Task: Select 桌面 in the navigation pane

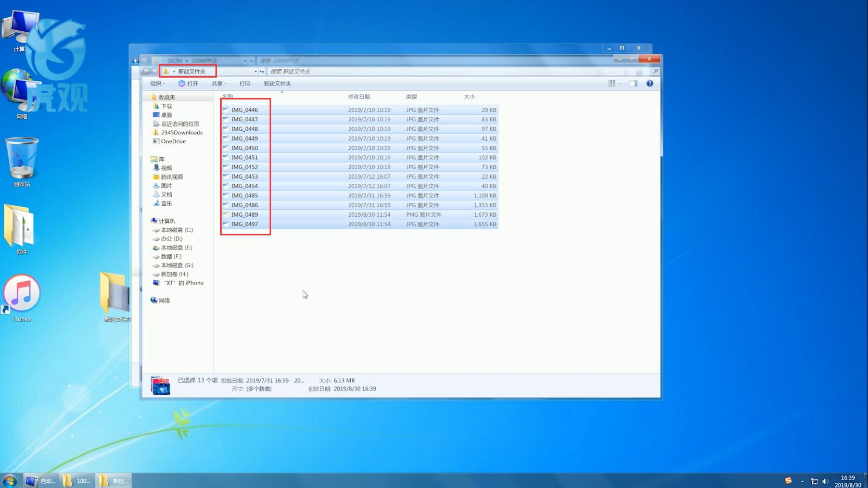Action: coord(167,115)
